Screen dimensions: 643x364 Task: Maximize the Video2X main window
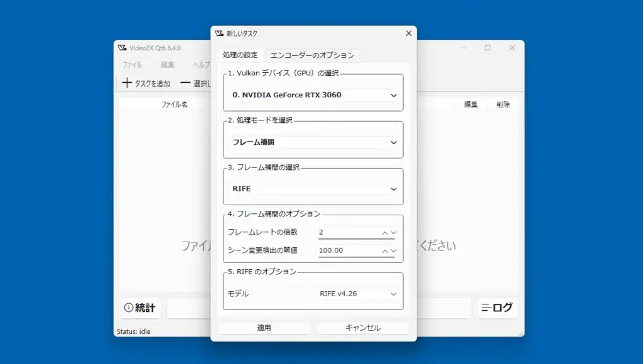point(487,48)
